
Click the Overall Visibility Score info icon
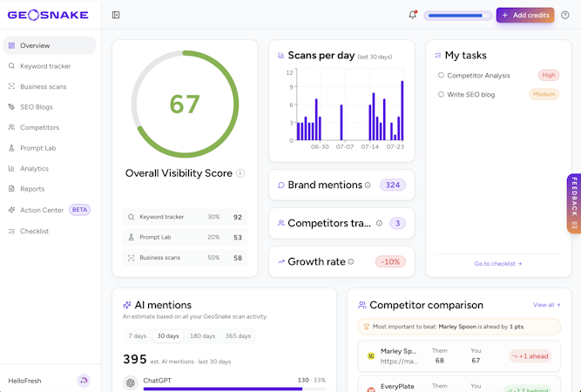[240, 173]
